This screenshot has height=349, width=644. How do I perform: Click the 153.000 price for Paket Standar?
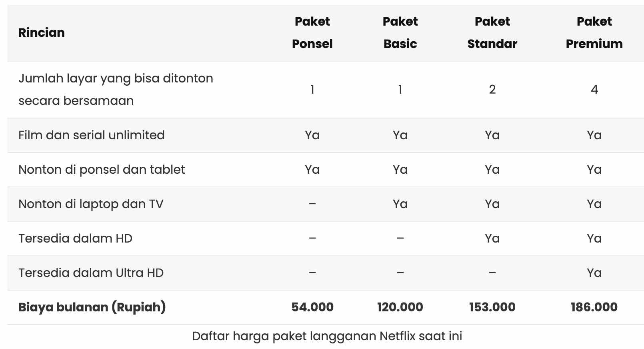492,307
